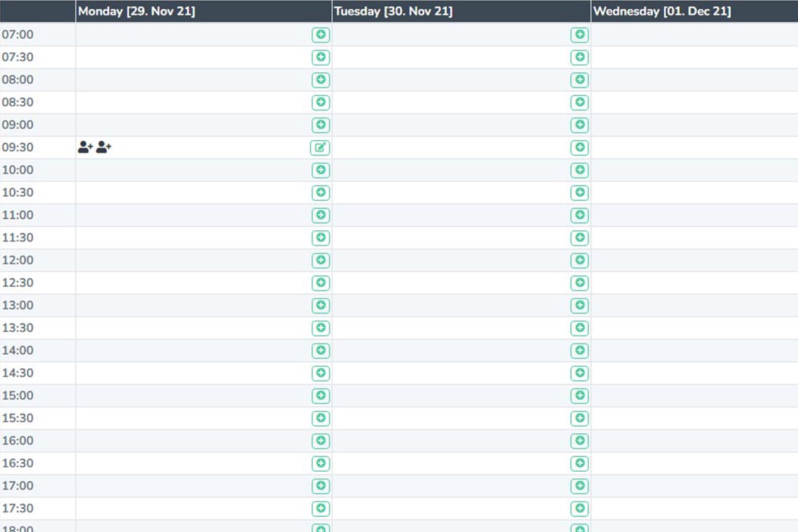
Task: Add appointment Monday at 15:00
Action: click(321, 395)
